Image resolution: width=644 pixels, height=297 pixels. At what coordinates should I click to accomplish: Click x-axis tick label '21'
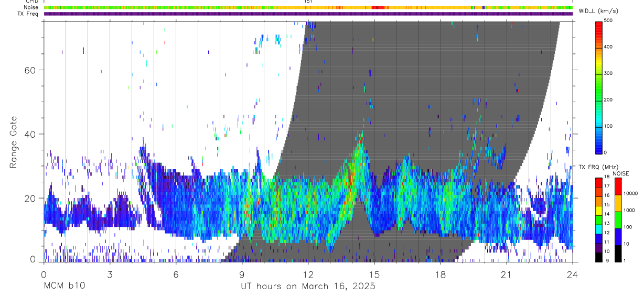coord(507,274)
